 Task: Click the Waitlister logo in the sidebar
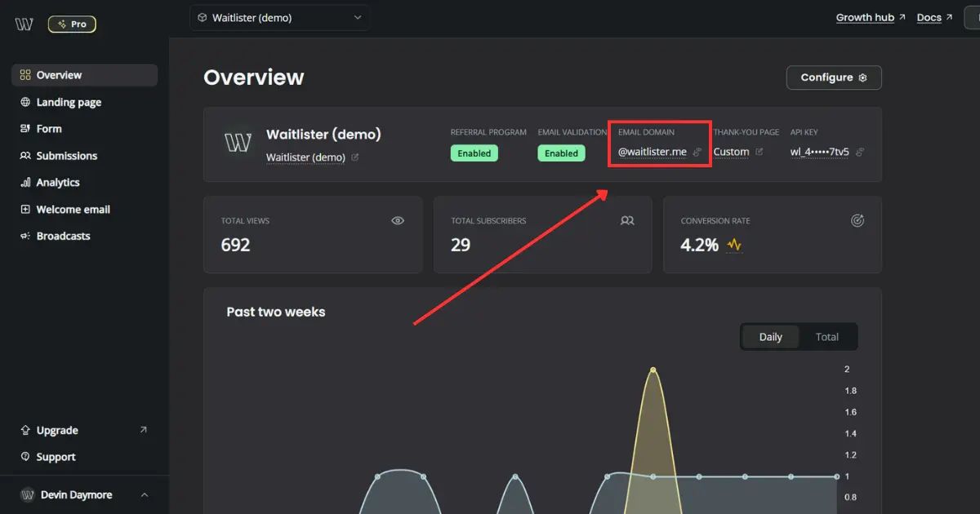24,24
